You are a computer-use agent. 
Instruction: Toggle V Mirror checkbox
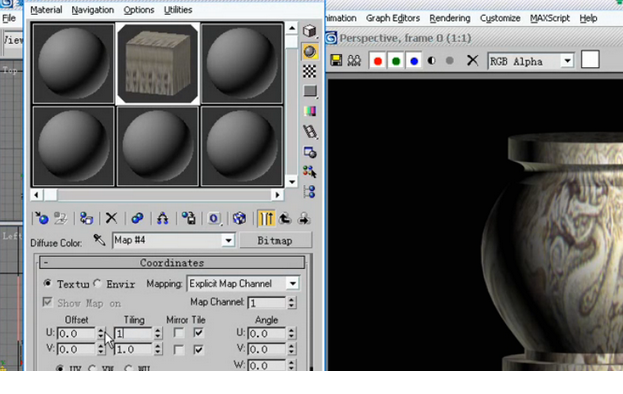[179, 350]
